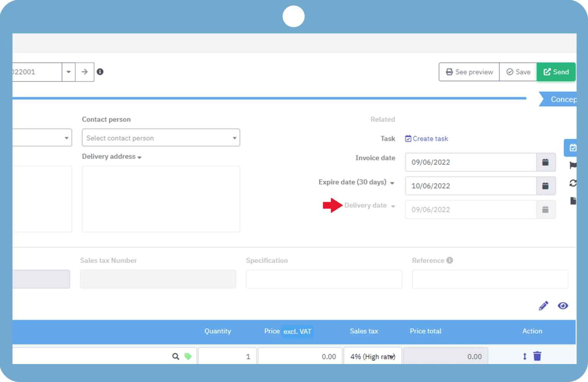
Task: Delete the line item with trash icon
Action: (x=537, y=356)
